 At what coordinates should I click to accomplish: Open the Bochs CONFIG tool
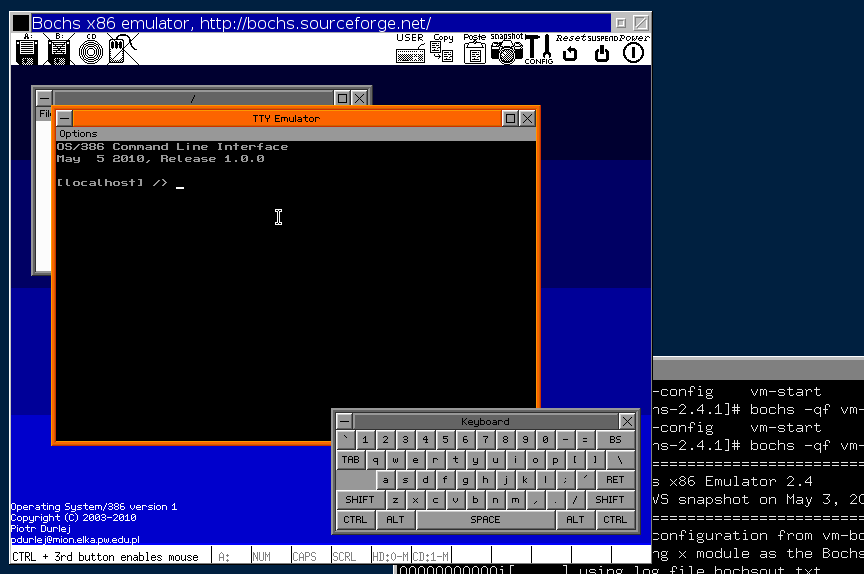pos(539,49)
